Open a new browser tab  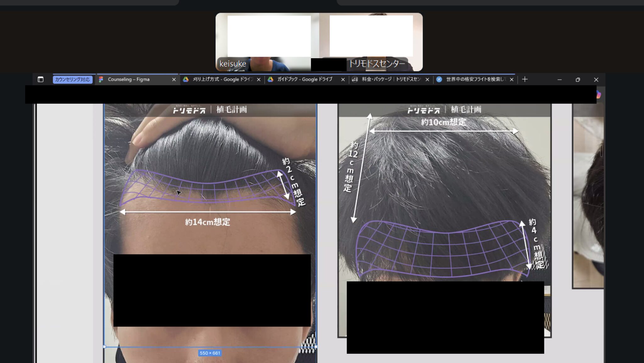525,79
